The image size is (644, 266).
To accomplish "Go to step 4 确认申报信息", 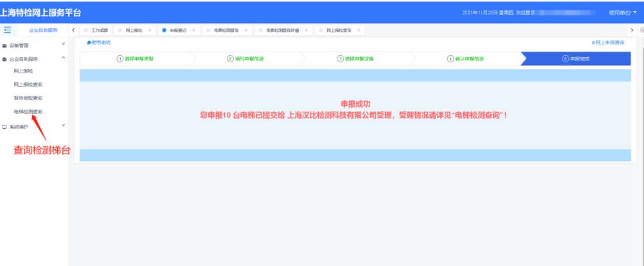I will click(x=465, y=58).
